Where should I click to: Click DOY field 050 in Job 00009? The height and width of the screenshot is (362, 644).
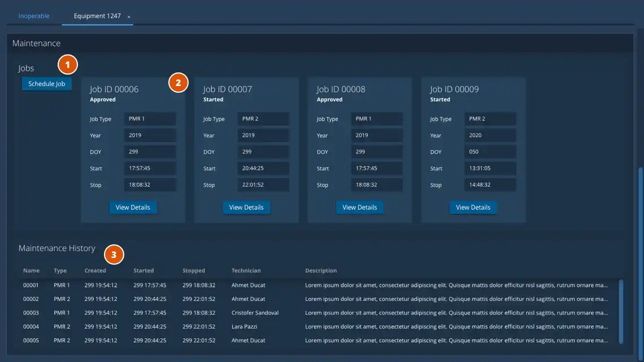[x=490, y=152]
